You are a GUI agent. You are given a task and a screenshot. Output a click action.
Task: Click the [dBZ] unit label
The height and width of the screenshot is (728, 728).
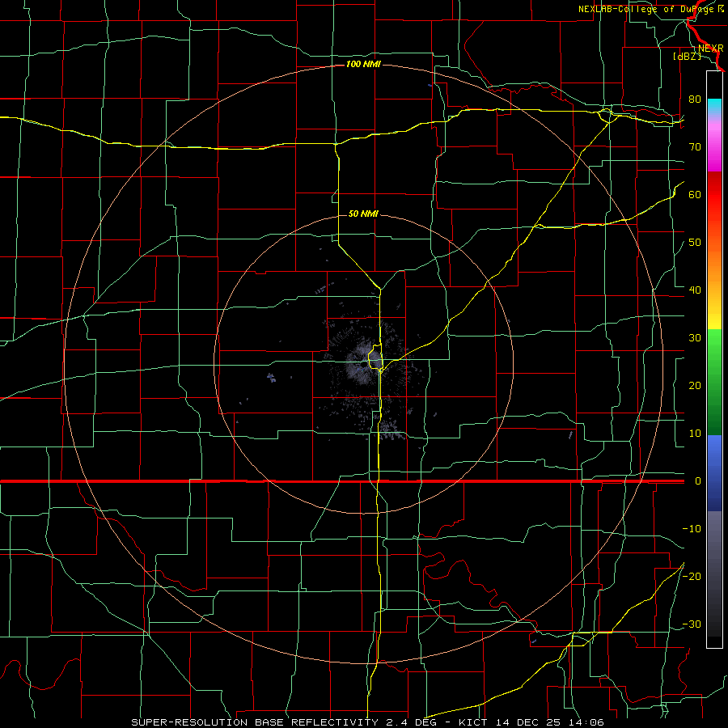[x=687, y=56]
